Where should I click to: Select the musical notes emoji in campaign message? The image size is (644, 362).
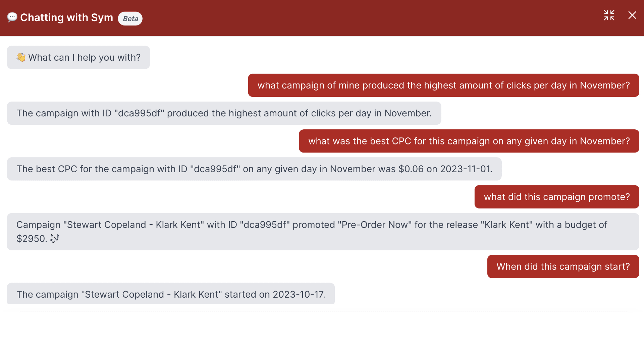(x=54, y=238)
